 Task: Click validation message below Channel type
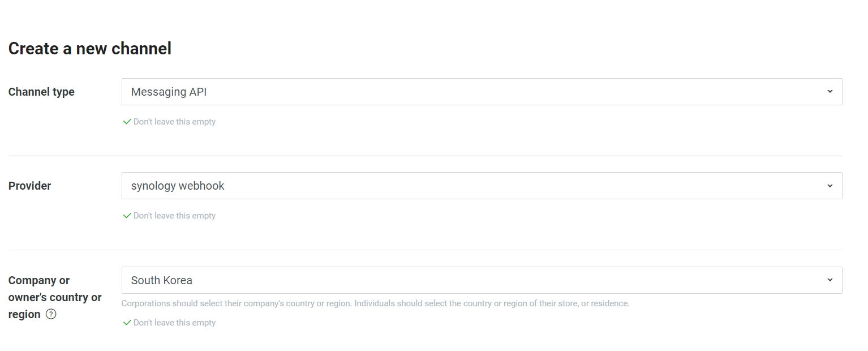coord(174,122)
